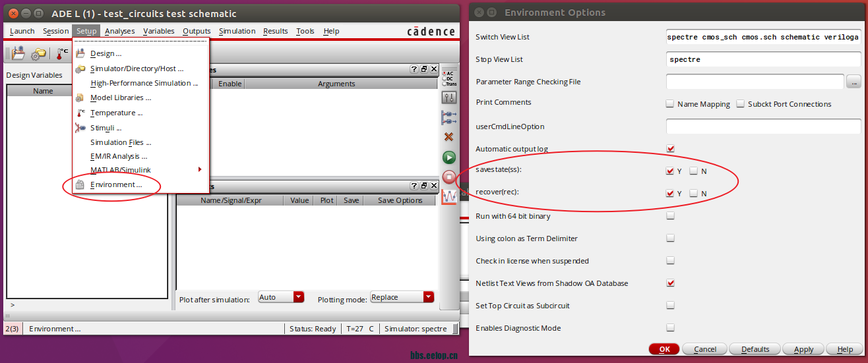868x363 pixels.
Task: Select Model Libraries menu entry
Action: pos(121,98)
